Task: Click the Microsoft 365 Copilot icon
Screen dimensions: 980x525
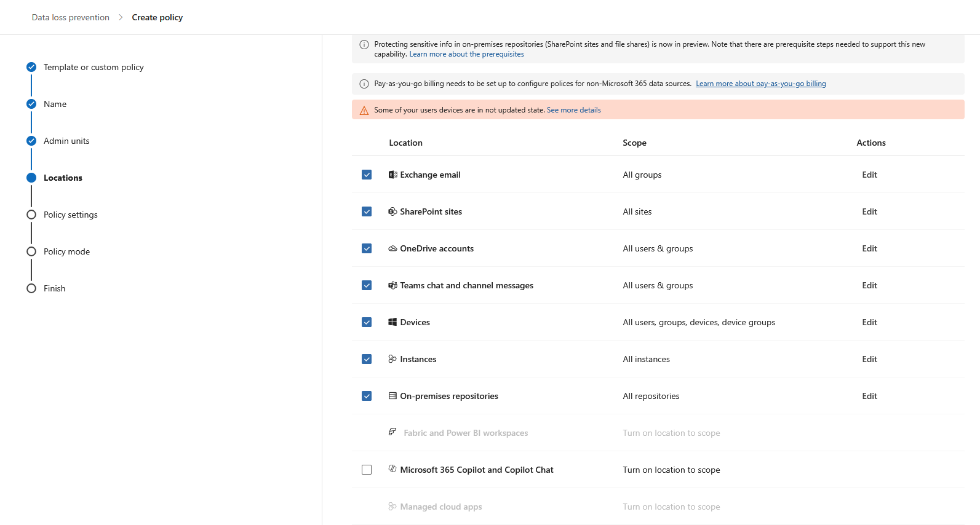Action: click(392, 469)
